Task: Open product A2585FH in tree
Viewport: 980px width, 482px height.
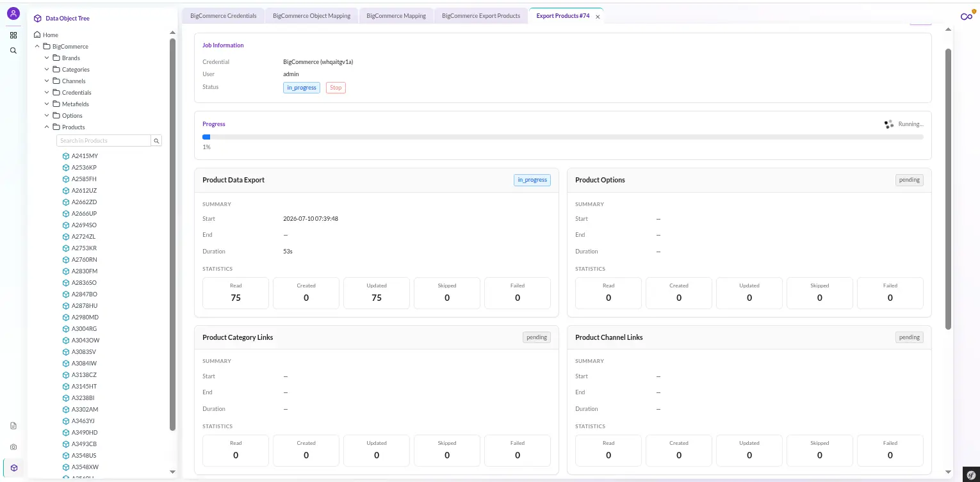Action: click(x=84, y=179)
